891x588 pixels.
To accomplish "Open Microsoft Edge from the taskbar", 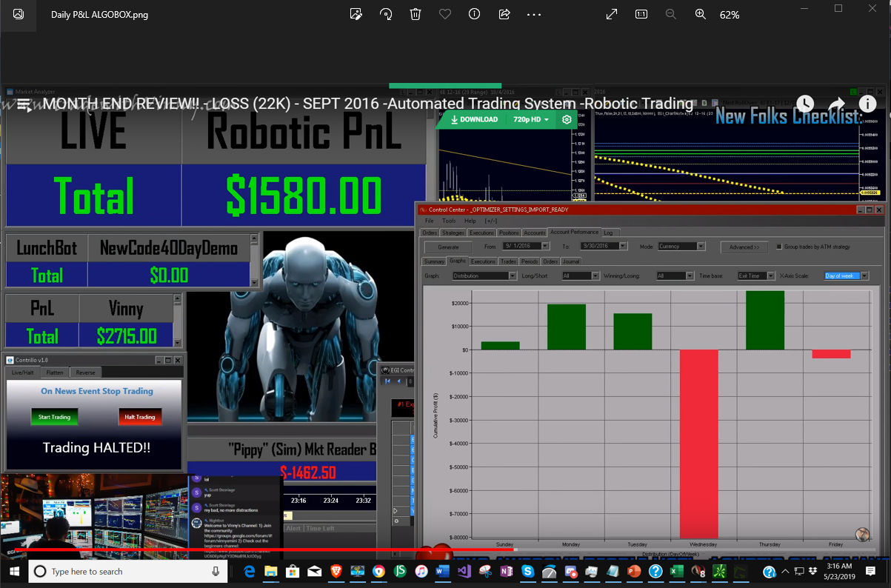I will (x=250, y=572).
